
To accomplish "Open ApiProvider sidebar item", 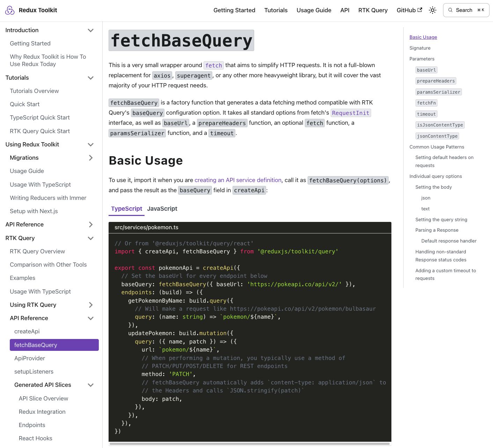I will click(30, 358).
